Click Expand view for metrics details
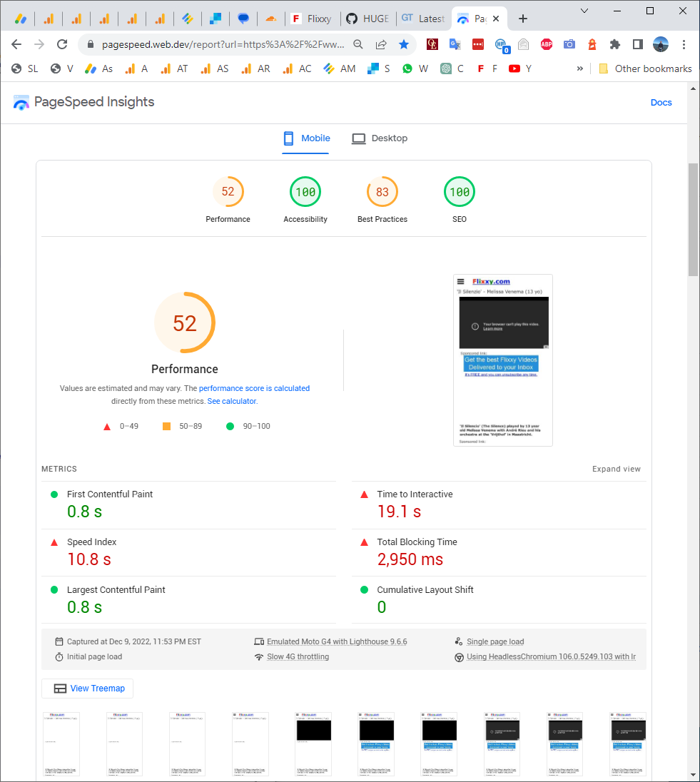This screenshot has height=782, width=700. 616,469
